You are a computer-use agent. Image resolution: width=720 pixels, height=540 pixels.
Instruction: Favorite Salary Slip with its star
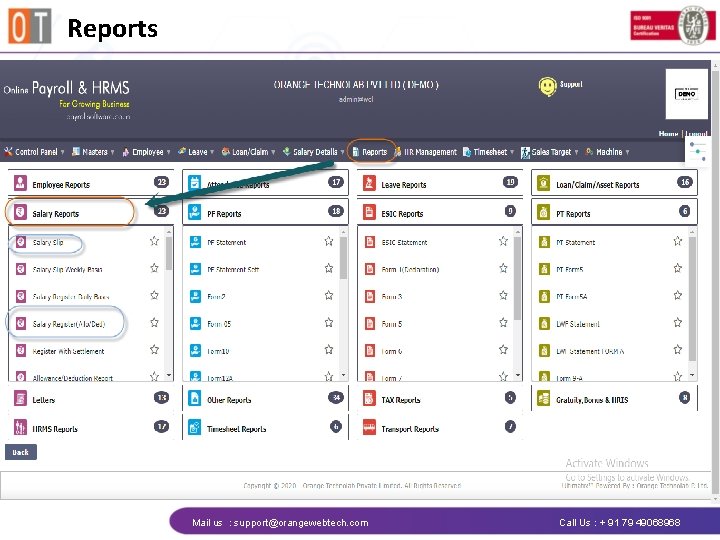(154, 241)
